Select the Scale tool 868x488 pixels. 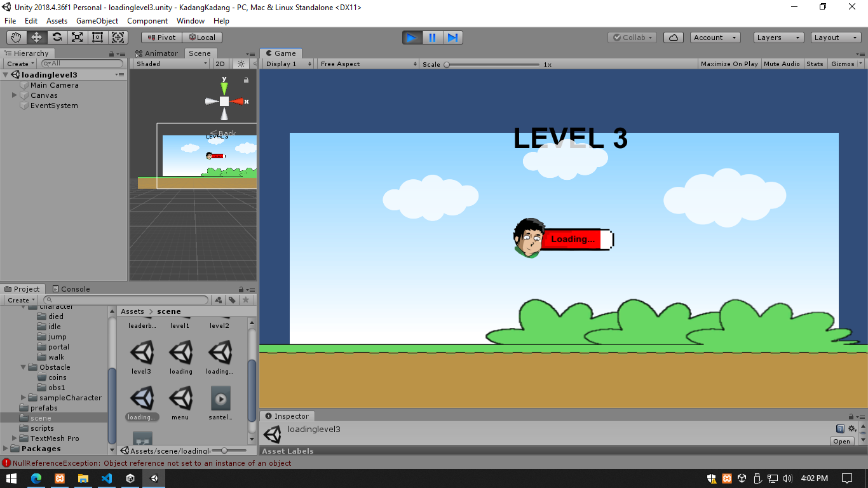click(x=77, y=37)
